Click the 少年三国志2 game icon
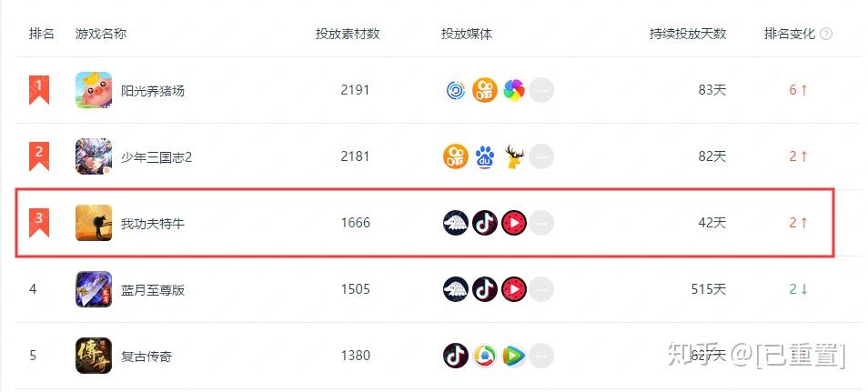Screen dimensions: 868x392 [x=94, y=156]
